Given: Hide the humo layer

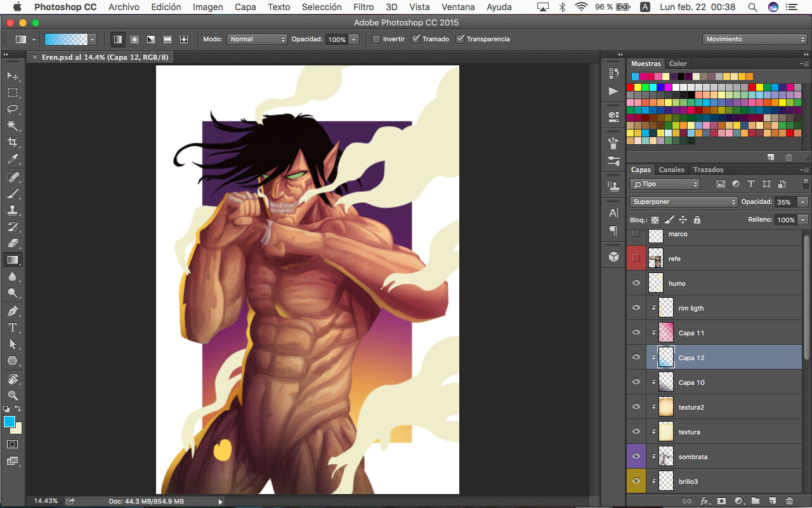Looking at the screenshot, I should tap(636, 283).
